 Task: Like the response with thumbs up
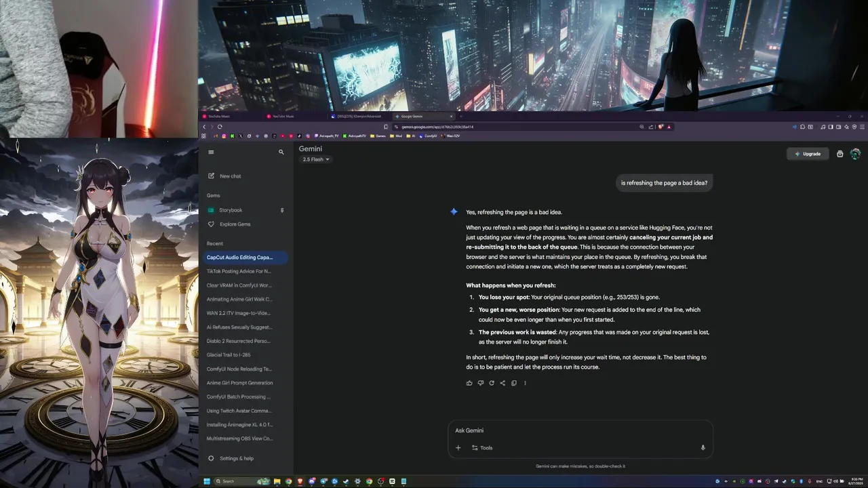[469, 383]
